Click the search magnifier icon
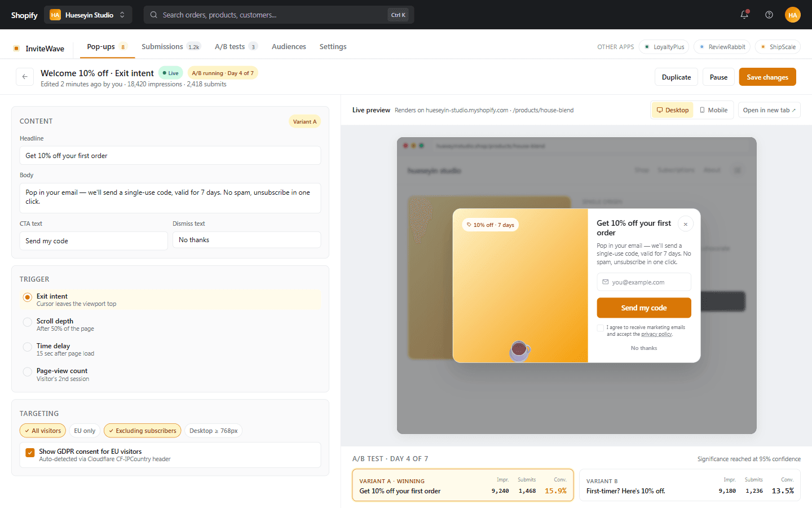 click(x=153, y=15)
